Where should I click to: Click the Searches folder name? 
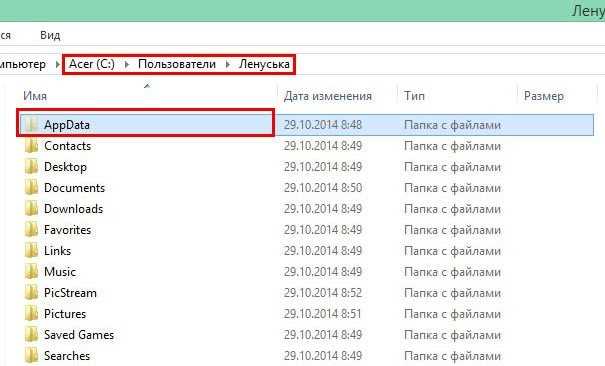click(67, 356)
